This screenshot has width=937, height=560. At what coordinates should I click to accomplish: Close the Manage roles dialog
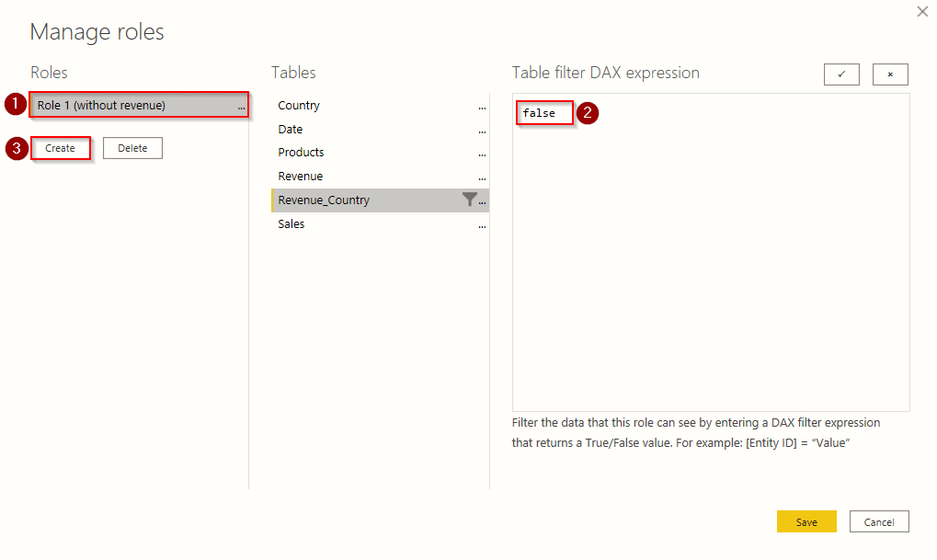pyautogui.click(x=922, y=11)
